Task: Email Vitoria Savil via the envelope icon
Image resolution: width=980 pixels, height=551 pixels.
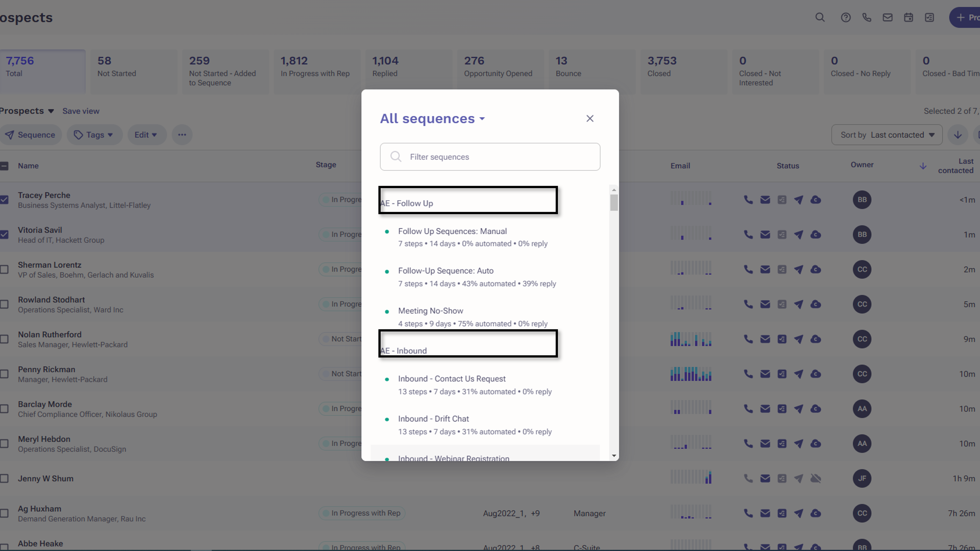Action: pos(766,235)
